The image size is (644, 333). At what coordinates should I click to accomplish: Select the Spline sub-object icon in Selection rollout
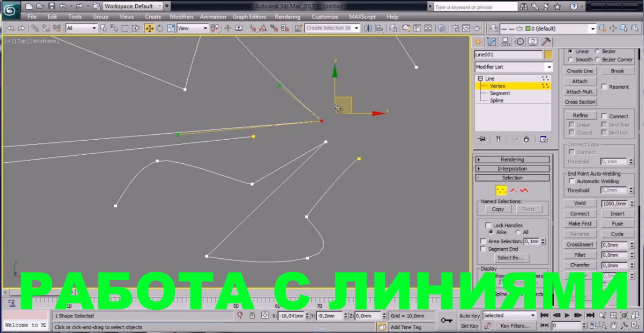click(x=524, y=190)
